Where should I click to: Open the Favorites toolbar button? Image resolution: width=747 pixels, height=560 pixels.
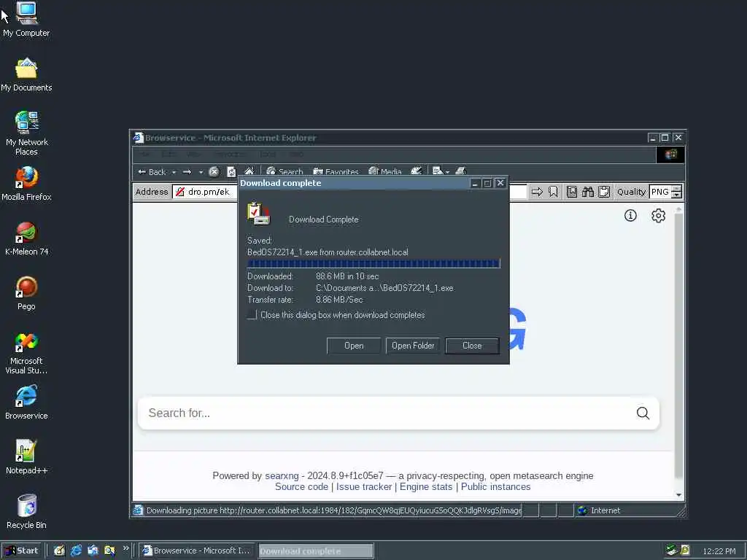[336, 171]
